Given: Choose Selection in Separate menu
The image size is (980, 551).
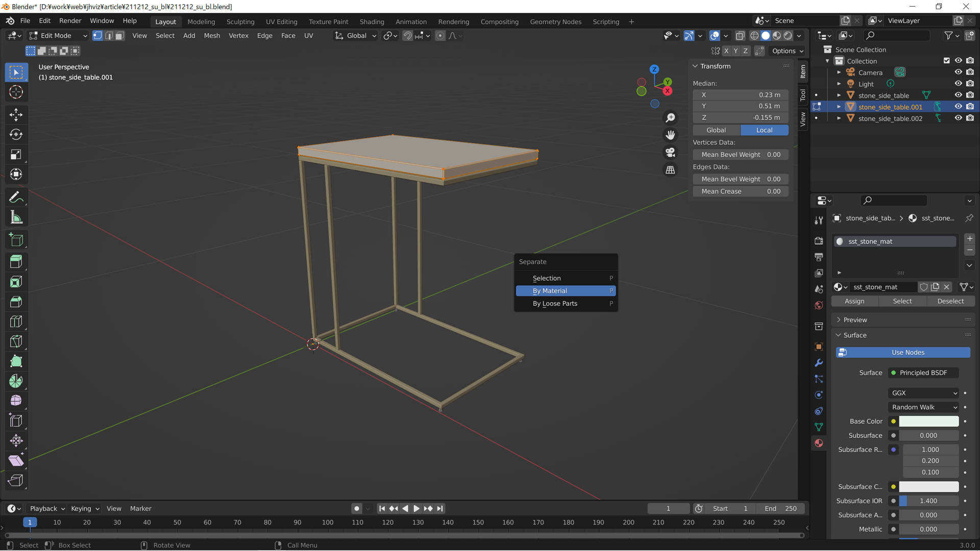Looking at the screenshot, I should click(x=566, y=278).
